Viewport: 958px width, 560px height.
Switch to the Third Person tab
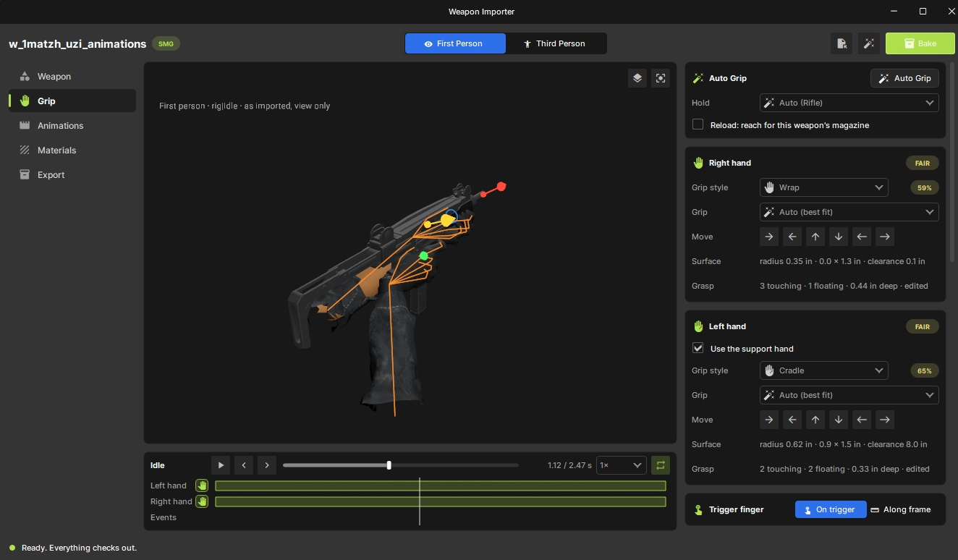coord(555,43)
